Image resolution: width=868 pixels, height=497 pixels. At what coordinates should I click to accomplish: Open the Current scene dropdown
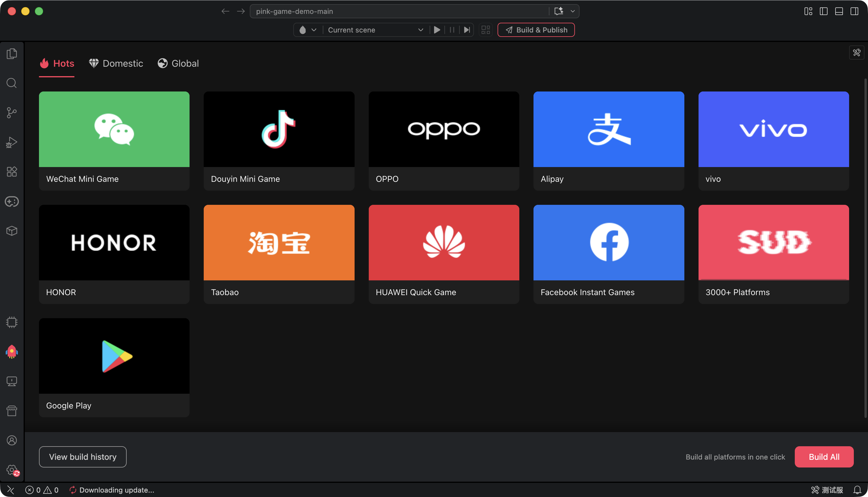pos(375,30)
